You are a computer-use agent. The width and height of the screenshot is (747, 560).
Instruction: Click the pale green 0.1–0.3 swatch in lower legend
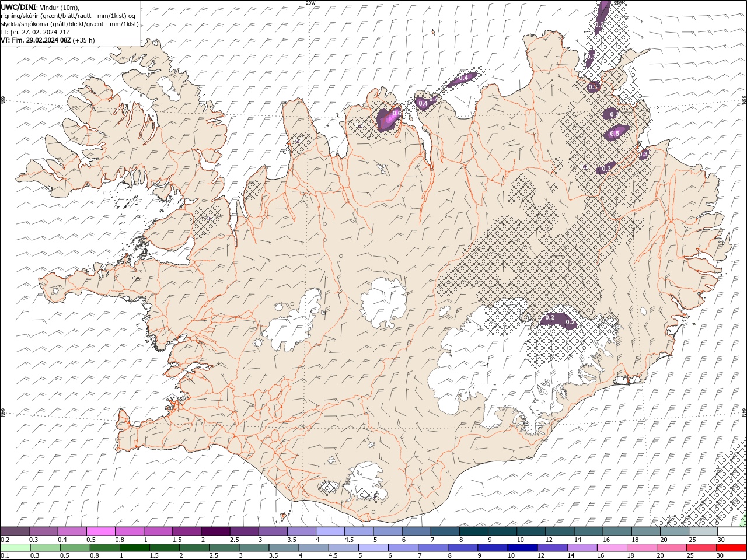coord(15,547)
